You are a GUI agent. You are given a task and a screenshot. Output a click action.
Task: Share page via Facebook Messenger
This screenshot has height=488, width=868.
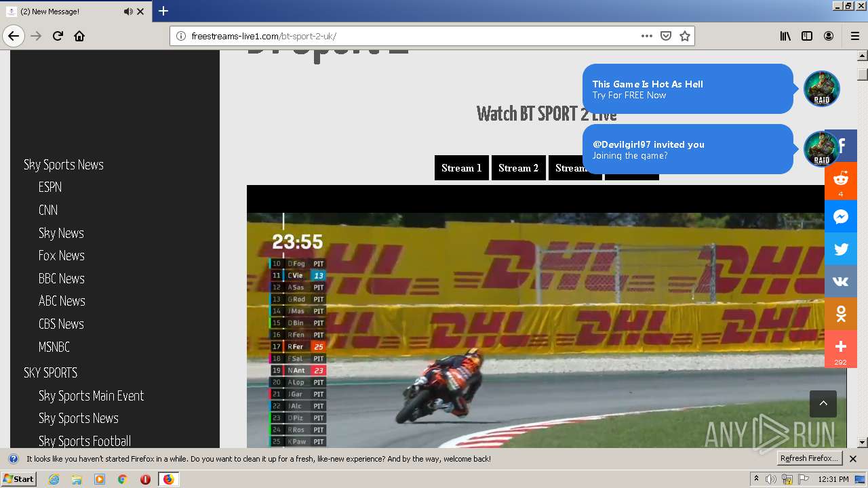(x=841, y=216)
